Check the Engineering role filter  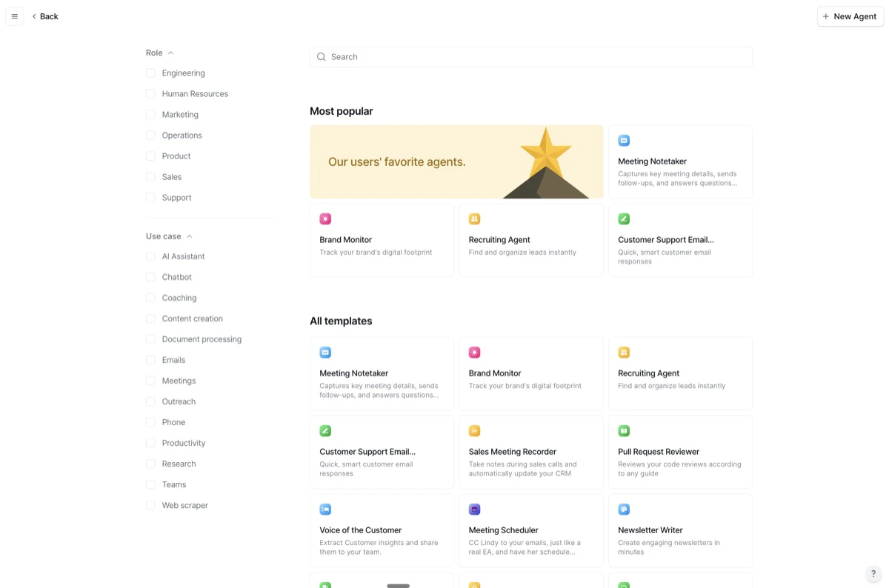pos(151,73)
